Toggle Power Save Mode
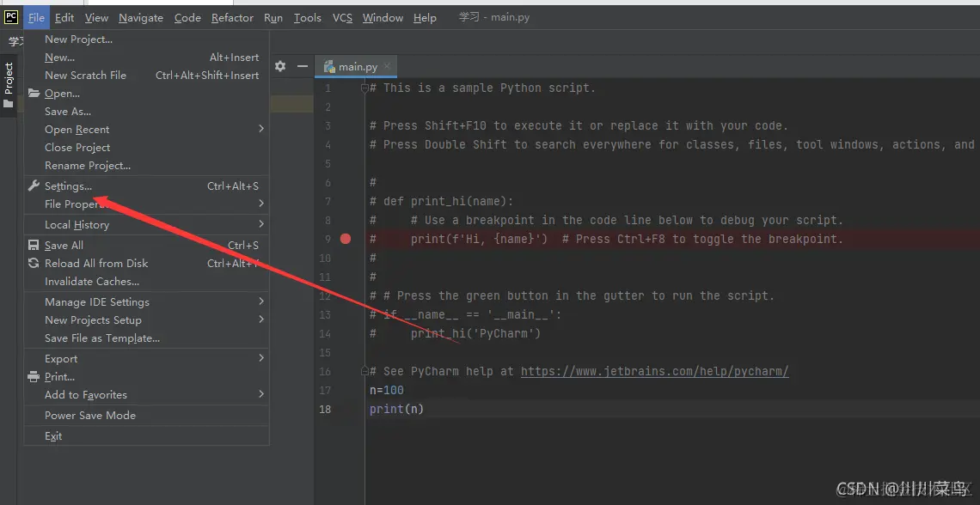Screen dimensions: 980x505 pyautogui.click(x=146, y=416)
